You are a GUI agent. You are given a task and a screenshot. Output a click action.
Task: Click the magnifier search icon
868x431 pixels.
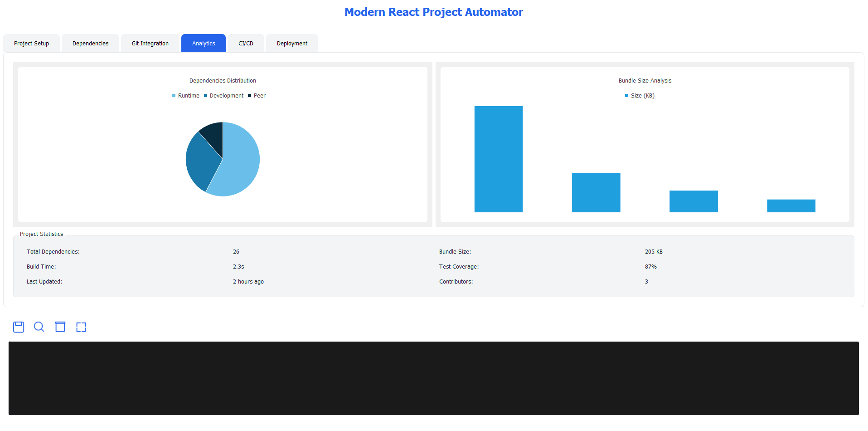(39, 327)
